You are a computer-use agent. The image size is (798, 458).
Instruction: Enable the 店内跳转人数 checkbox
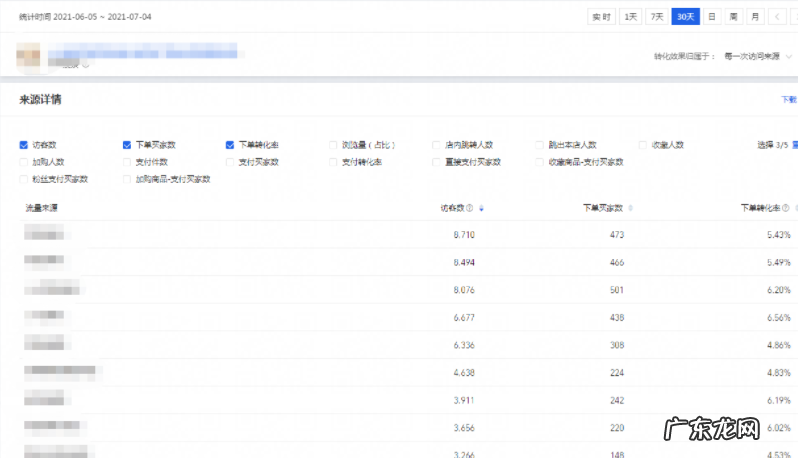pyautogui.click(x=436, y=145)
